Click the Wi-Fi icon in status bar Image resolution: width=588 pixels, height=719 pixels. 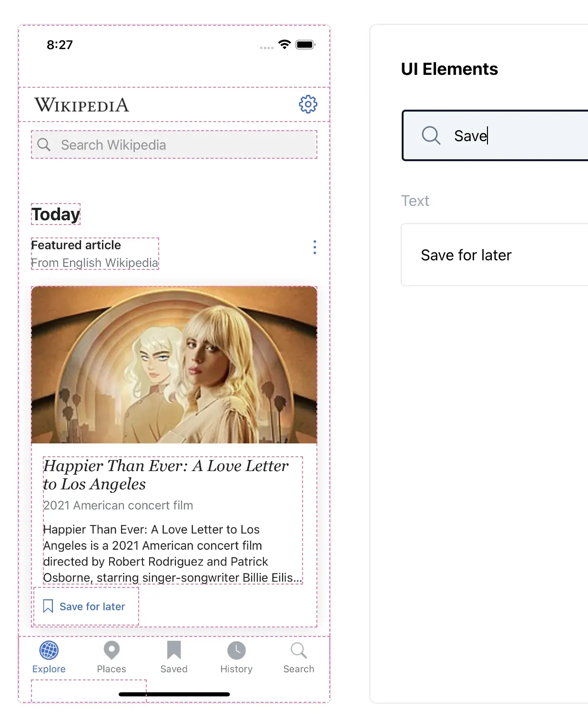[x=284, y=44]
